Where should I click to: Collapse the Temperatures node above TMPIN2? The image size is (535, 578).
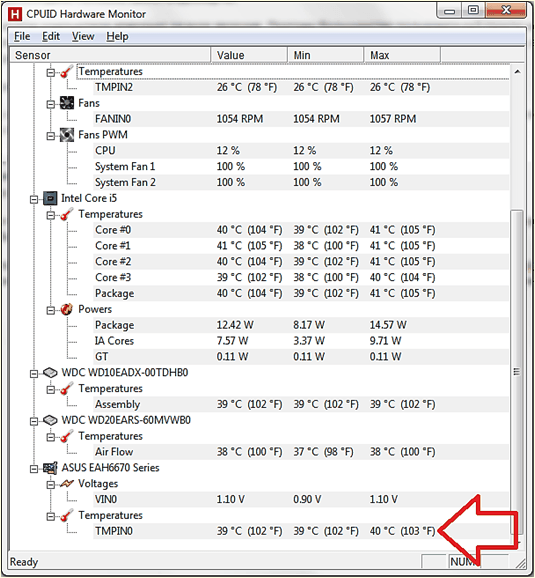51,73
